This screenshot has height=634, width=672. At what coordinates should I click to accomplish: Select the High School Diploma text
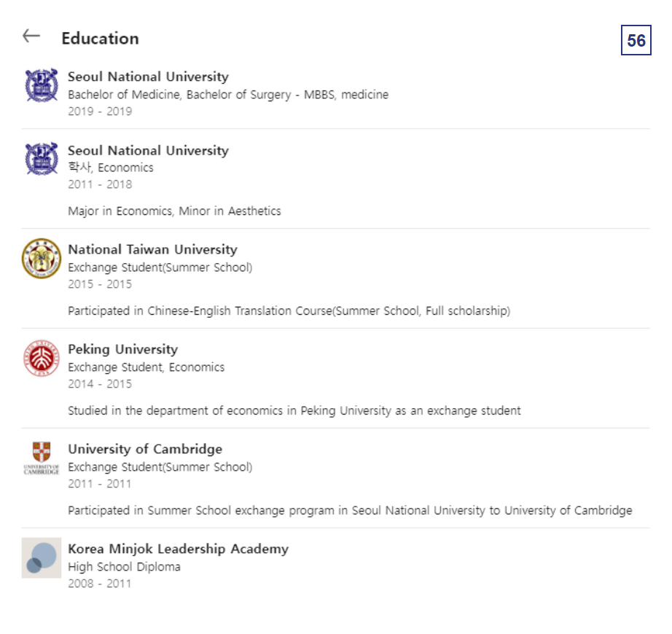(125, 567)
